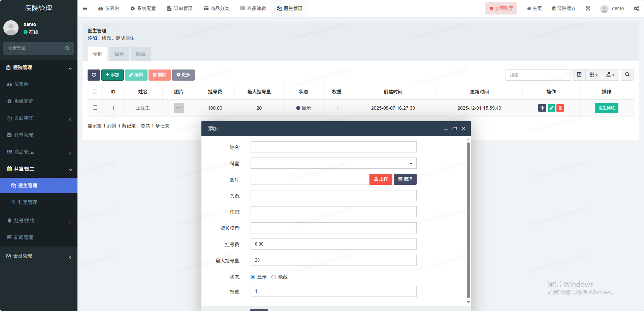Click the fullscreen icon in top bar
This screenshot has width=644, height=311.
pos(588,8)
